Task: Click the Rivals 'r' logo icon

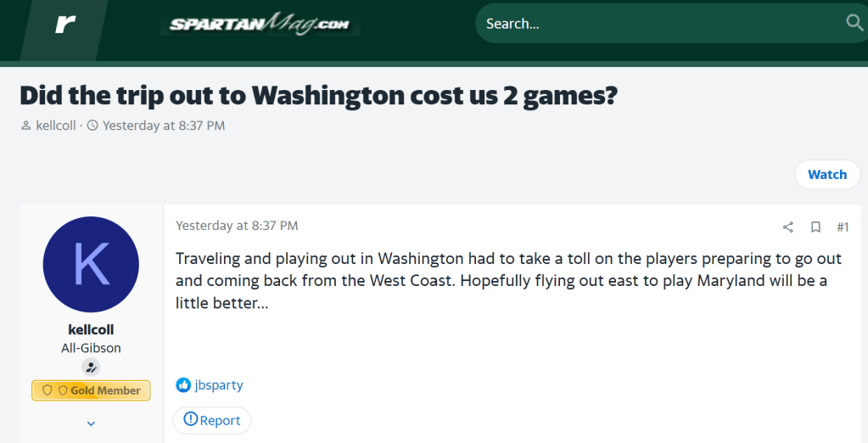Action: tap(65, 25)
